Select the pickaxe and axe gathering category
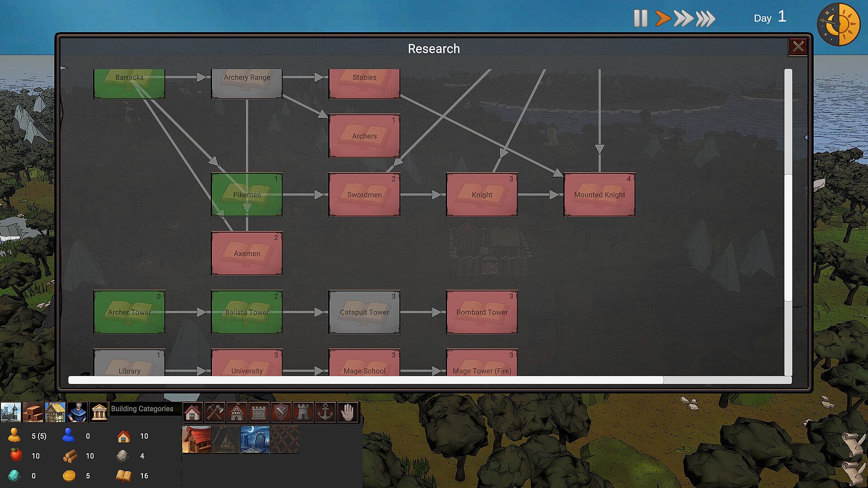Viewport: 868px width, 488px height. 214,412
